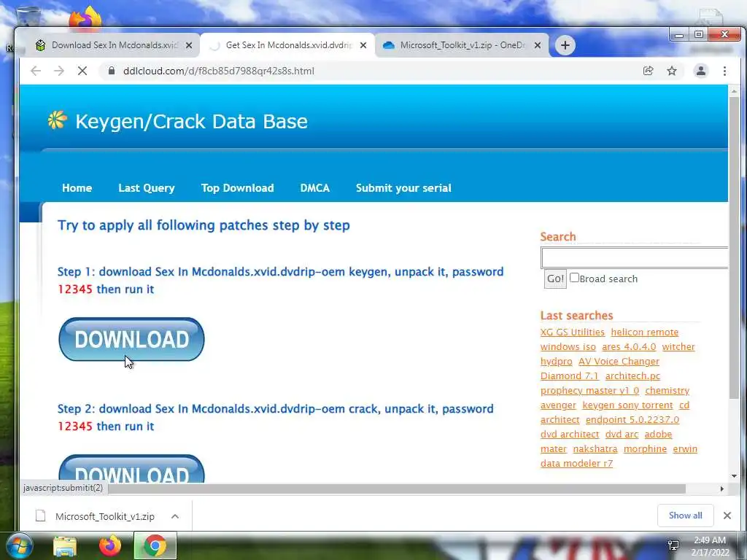Open the 'XG GS Utilities' link

click(x=572, y=332)
